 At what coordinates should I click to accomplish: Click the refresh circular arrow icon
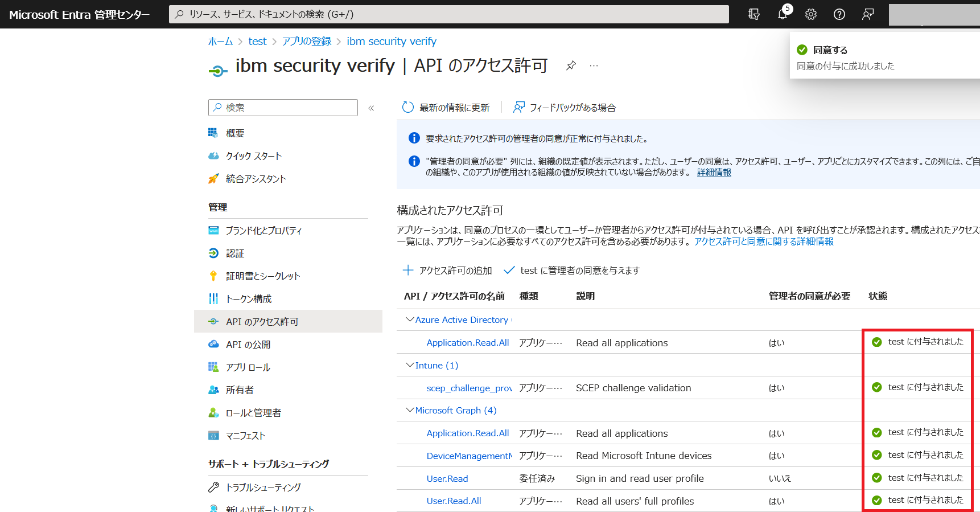pyautogui.click(x=408, y=107)
